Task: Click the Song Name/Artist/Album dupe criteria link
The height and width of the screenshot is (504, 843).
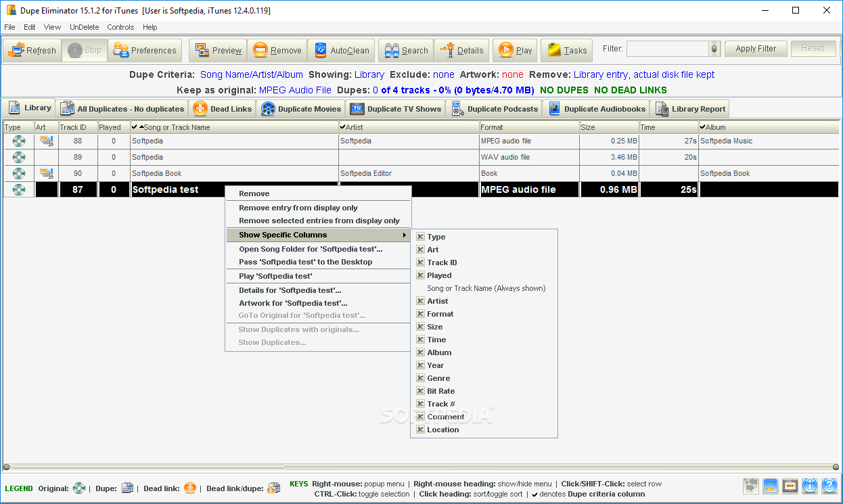Action: tap(252, 74)
